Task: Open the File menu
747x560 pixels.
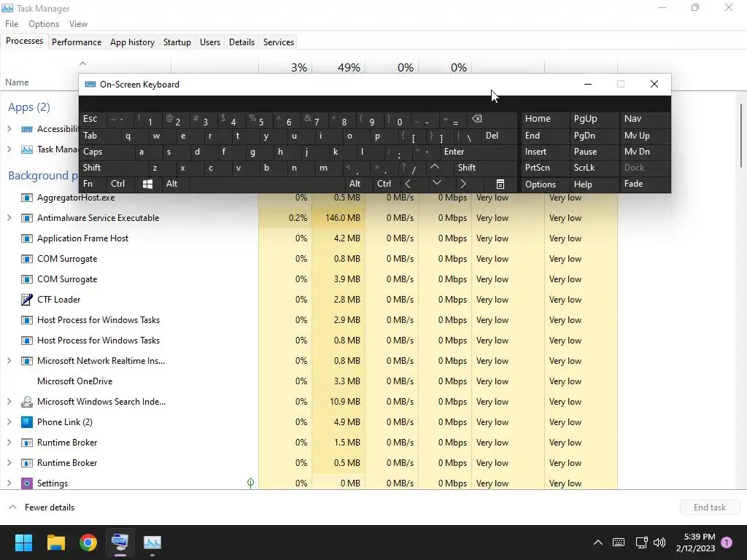Action: [12, 24]
